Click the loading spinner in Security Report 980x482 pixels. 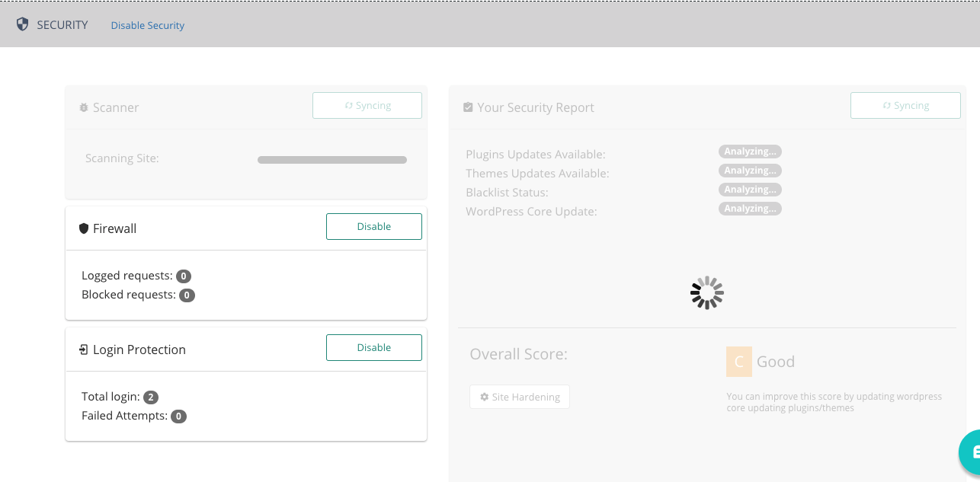point(707,292)
